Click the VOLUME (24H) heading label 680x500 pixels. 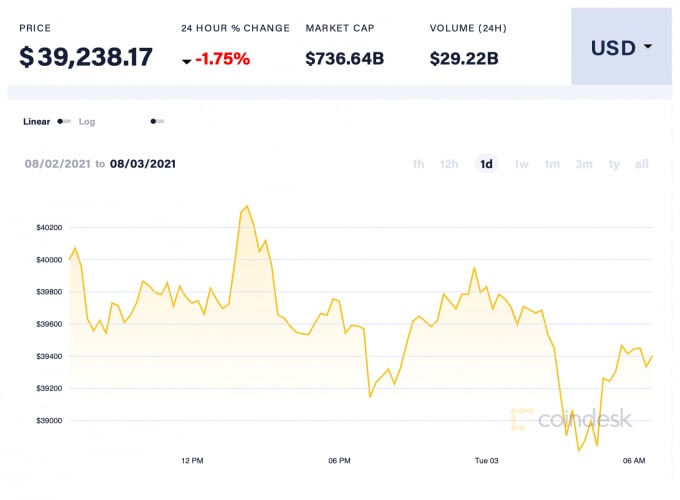(x=468, y=28)
